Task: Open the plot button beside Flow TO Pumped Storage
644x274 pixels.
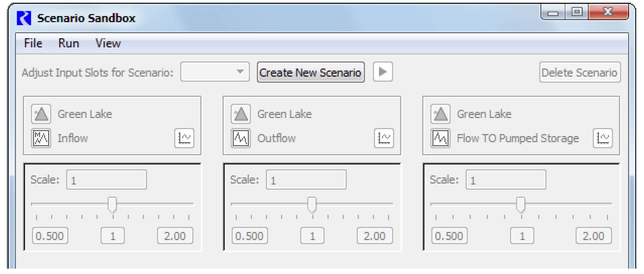Action: coord(603,138)
